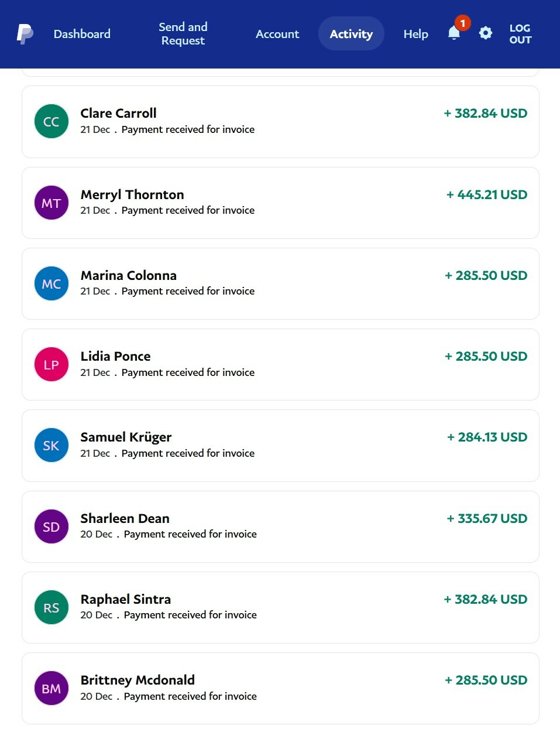This screenshot has height=732, width=560.
Task: Open the notifications bell icon
Action: pyautogui.click(x=454, y=33)
